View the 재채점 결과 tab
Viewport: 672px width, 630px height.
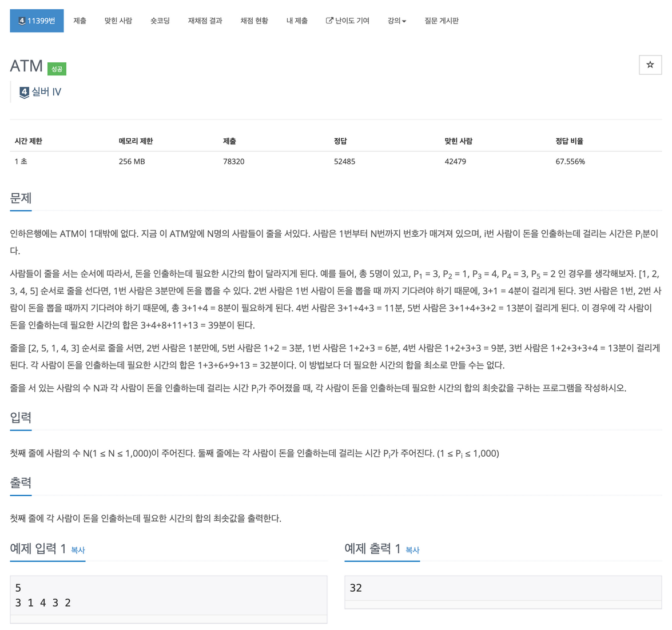pos(205,21)
